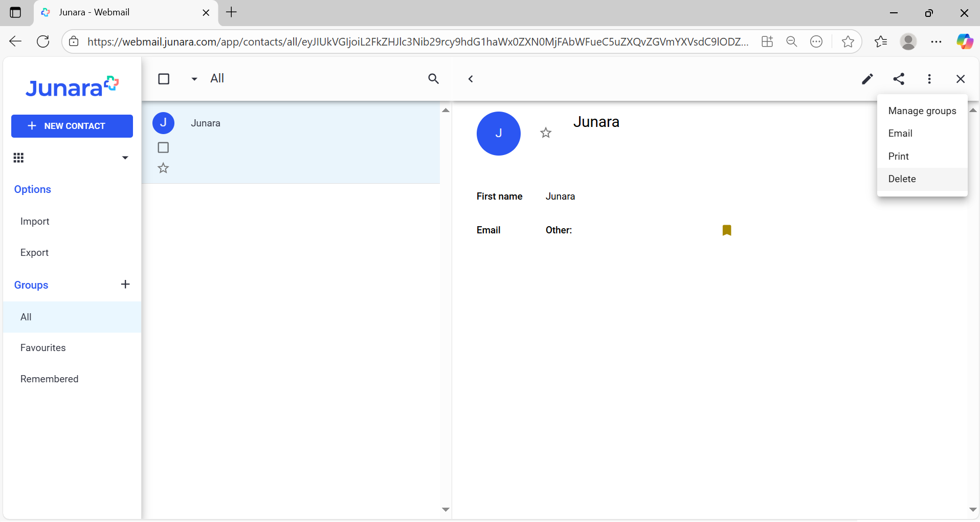Toggle favourite star beside large avatar

[546, 133]
